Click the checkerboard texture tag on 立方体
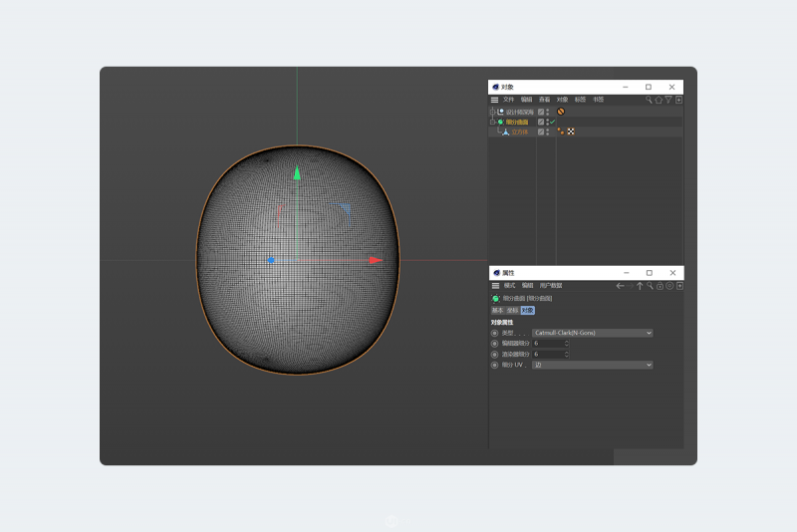 [x=571, y=132]
